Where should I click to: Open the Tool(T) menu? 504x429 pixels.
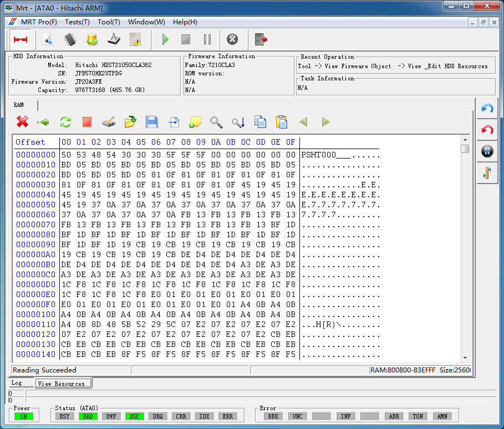(109, 22)
